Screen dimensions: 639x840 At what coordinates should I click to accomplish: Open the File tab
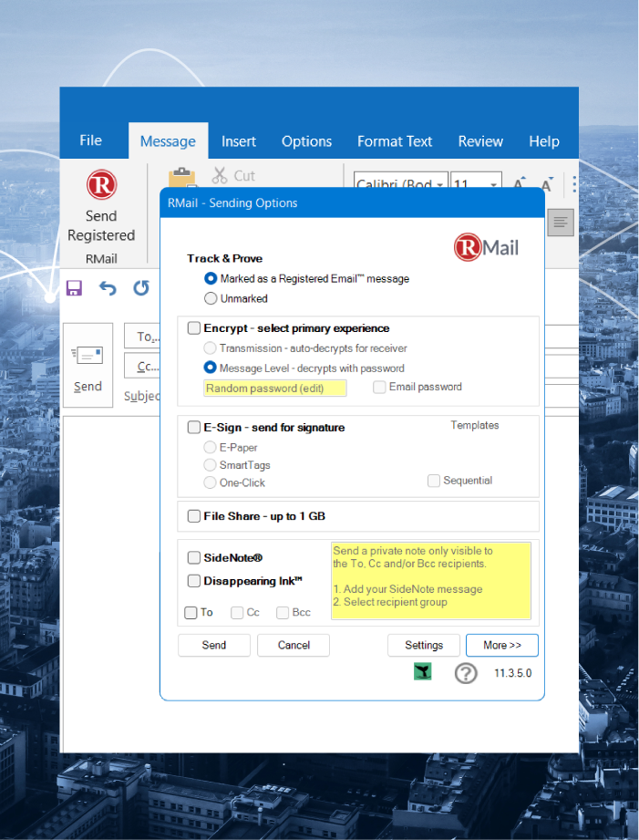[90, 140]
